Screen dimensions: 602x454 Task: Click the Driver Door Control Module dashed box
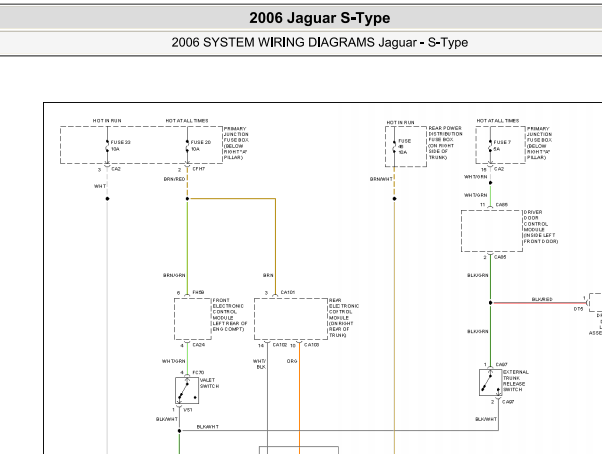tap(492, 231)
